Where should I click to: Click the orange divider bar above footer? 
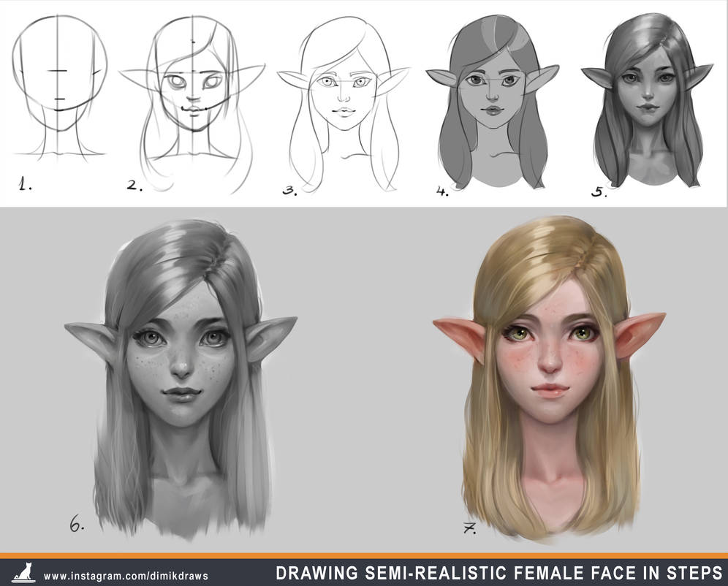tap(364, 558)
